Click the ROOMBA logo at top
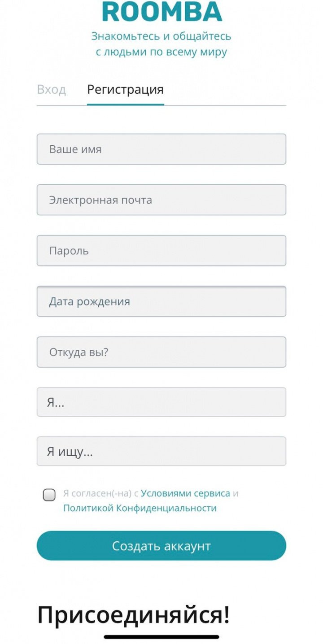The image size is (323, 644). pos(161,12)
